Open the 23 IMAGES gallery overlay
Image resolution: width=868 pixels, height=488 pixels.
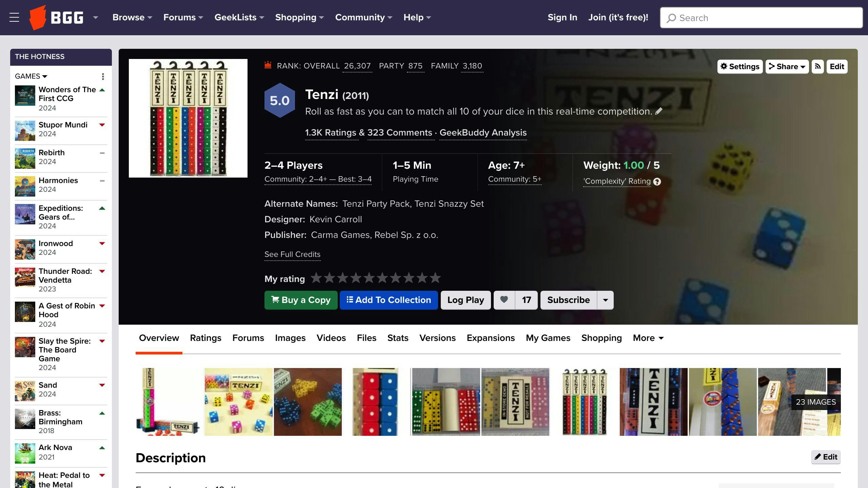coord(816,402)
